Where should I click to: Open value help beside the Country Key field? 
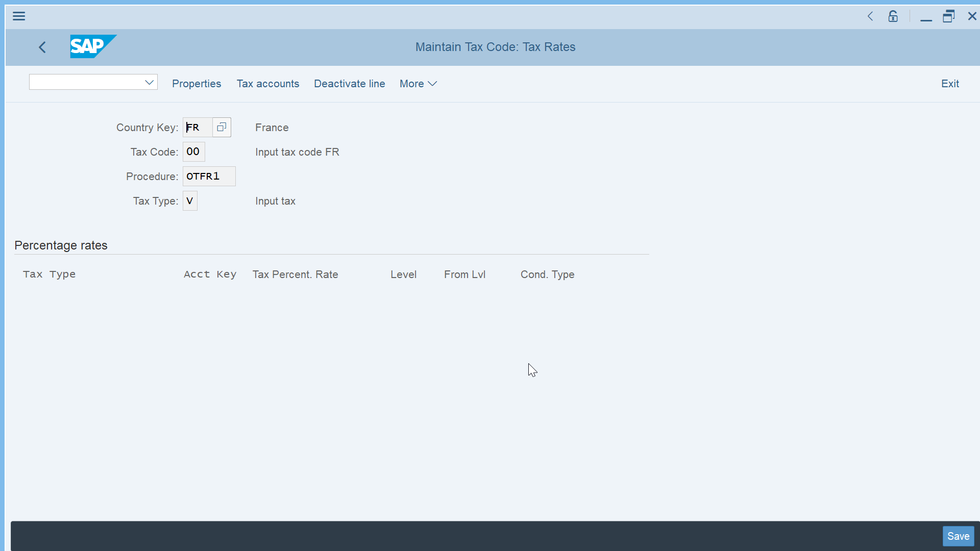coord(221,127)
